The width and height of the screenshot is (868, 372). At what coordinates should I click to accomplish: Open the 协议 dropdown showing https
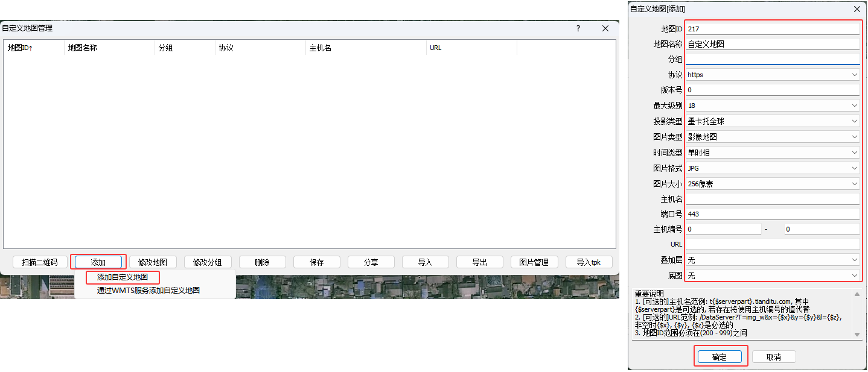[772, 75]
